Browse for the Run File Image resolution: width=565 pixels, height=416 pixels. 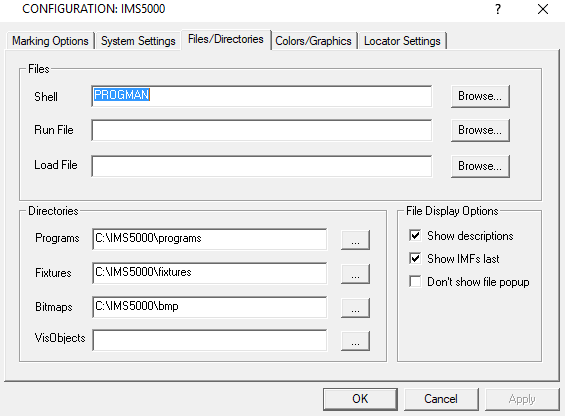click(x=480, y=130)
